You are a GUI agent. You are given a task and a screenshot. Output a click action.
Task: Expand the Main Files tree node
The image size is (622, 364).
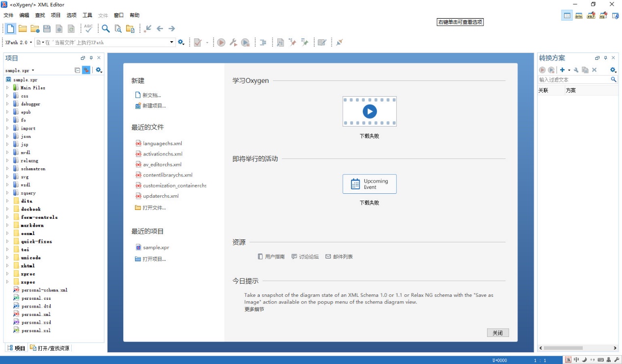(x=7, y=88)
